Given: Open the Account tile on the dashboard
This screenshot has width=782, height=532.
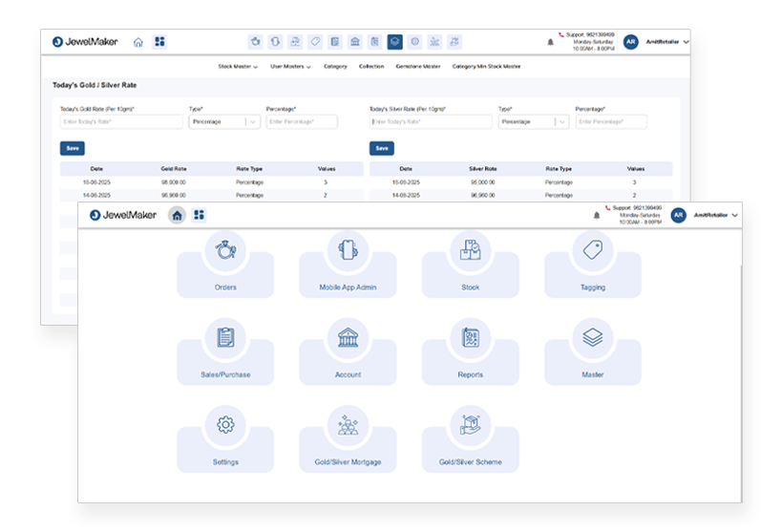Looking at the screenshot, I should [x=349, y=351].
